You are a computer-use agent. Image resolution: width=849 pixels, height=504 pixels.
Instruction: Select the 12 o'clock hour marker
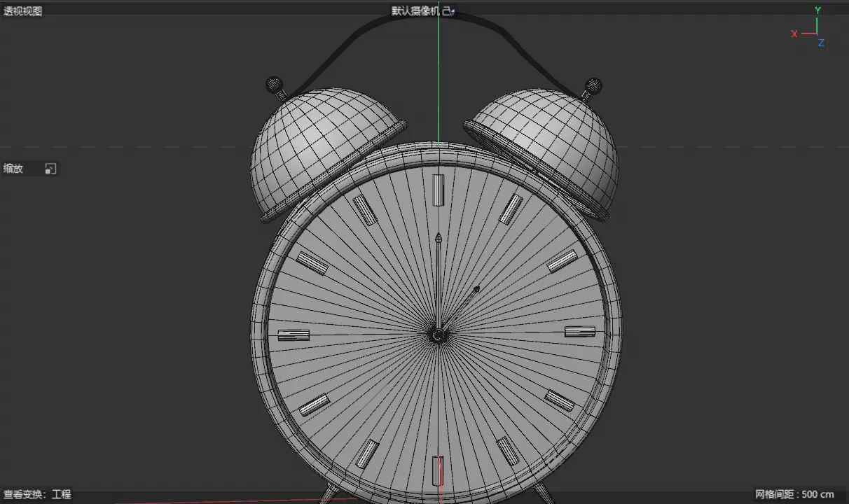439,190
